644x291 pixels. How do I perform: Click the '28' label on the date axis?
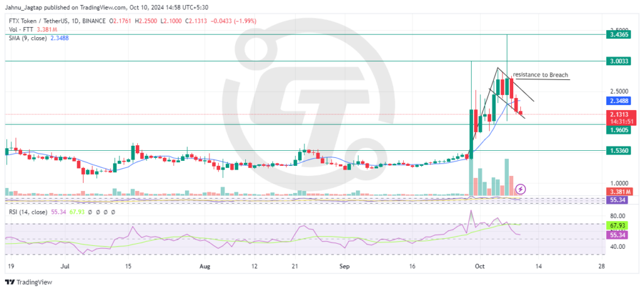[x=602, y=266]
